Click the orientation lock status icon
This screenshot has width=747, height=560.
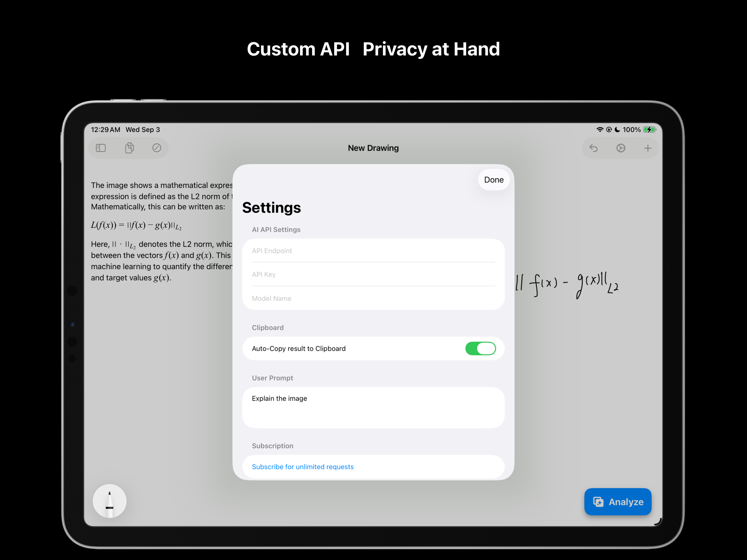[x=609, y=130]
